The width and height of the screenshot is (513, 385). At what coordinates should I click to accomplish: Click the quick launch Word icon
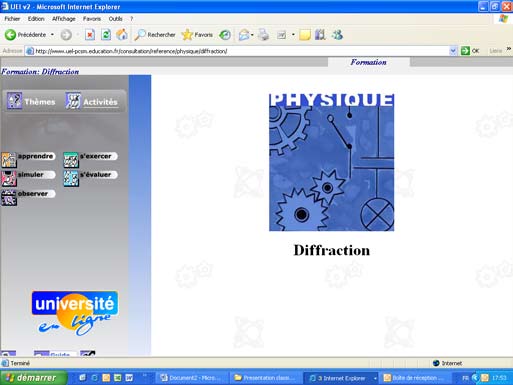tap(129, 378)
